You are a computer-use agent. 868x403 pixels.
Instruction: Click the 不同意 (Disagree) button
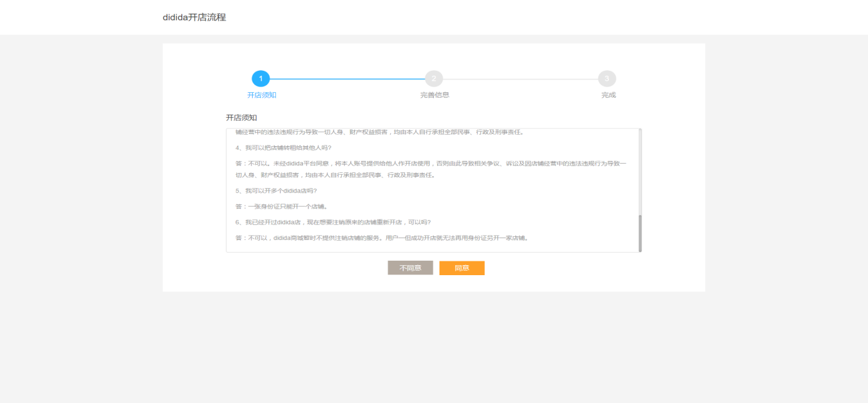coord(410,268)
